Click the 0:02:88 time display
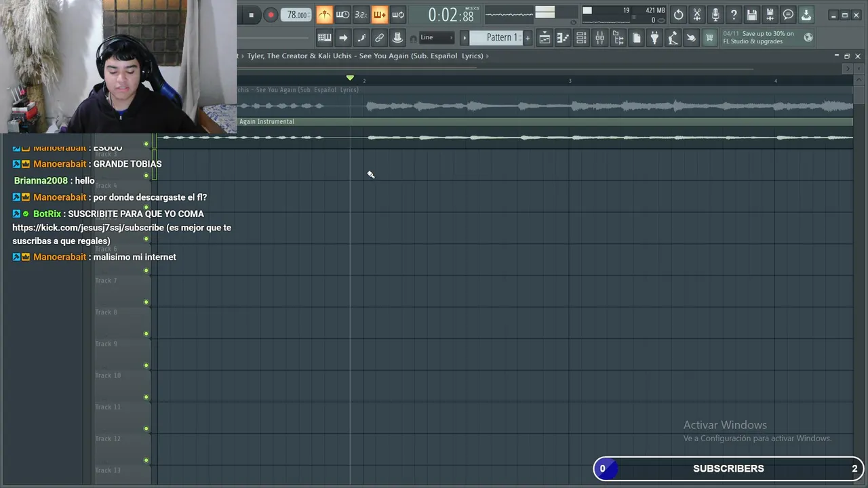The image size is (868, 488). click(x=451, y=15)
